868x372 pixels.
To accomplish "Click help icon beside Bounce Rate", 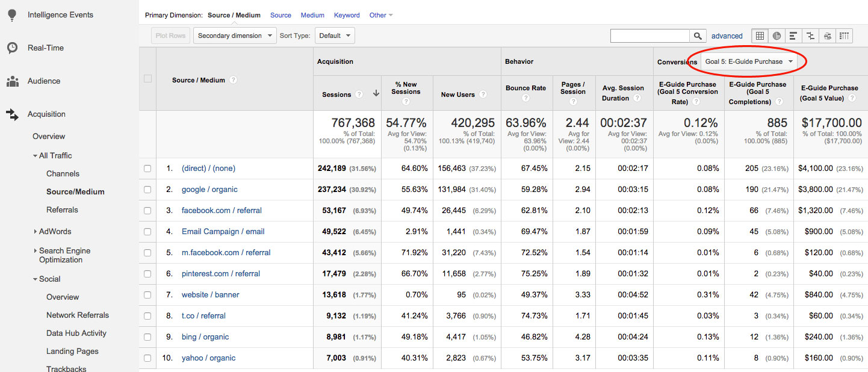I will [525, 98].
